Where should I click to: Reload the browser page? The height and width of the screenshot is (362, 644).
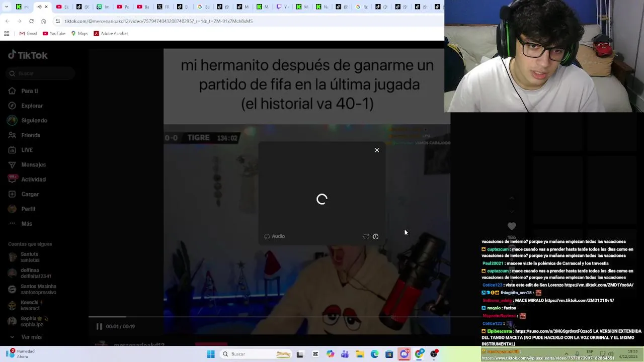pyautogui.click(x=31, y=21)
